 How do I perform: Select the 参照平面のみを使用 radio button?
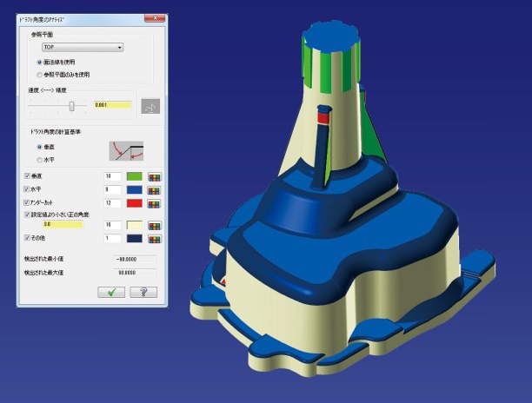39,74
